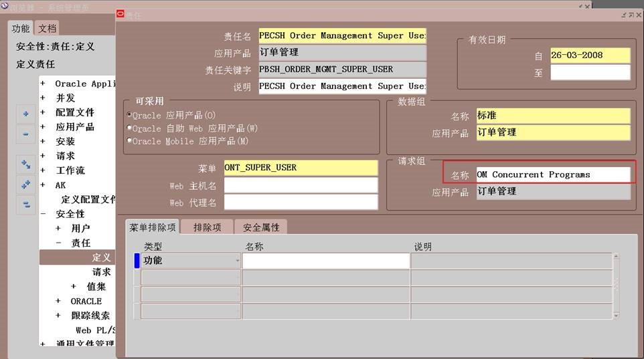Click the 责任名 field with PECSH Order Management
Viewport: 644px width, 359px height.
(343, 35)
